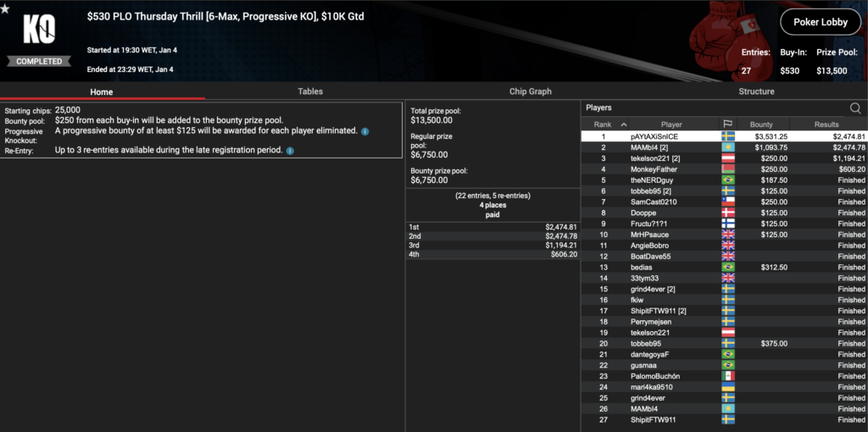Click the Progressive Knockout info icon
The image size is (868, 432).
pos(365,131)
